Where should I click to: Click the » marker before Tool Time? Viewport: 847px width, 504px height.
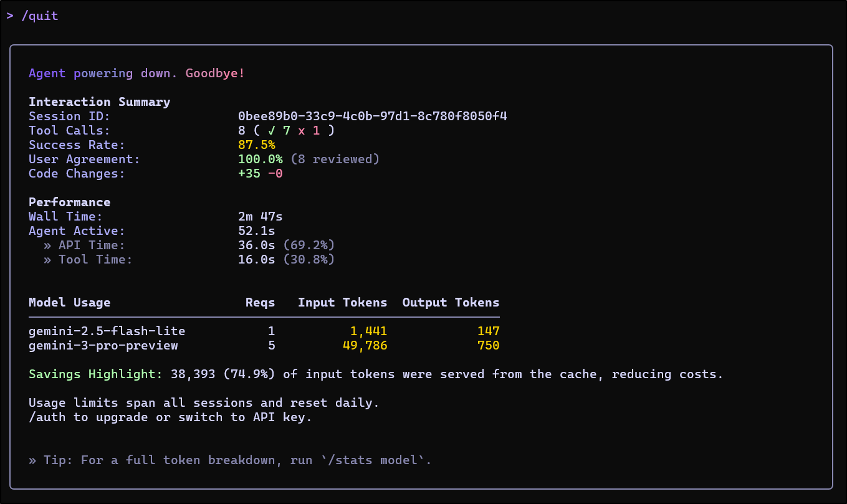[47, 260]
